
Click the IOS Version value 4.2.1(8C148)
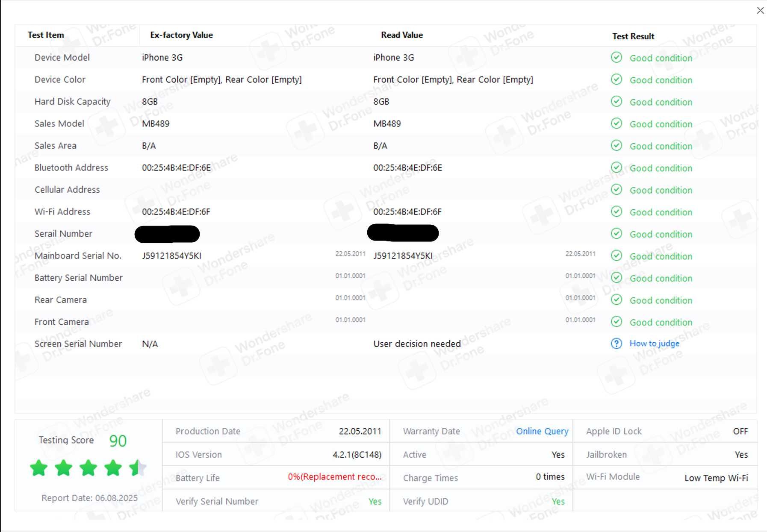[357, 455]
